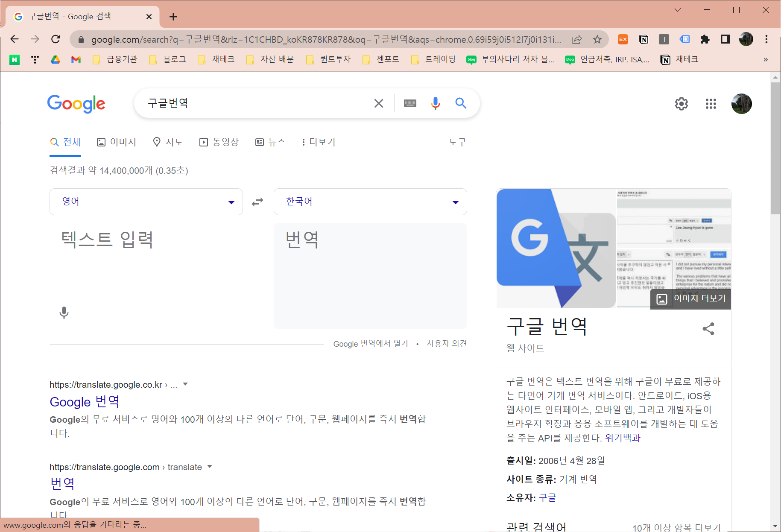Click 10개 이상 항목 더보기 link
Screen dimensions: 781x532
(x=676, y=528)
